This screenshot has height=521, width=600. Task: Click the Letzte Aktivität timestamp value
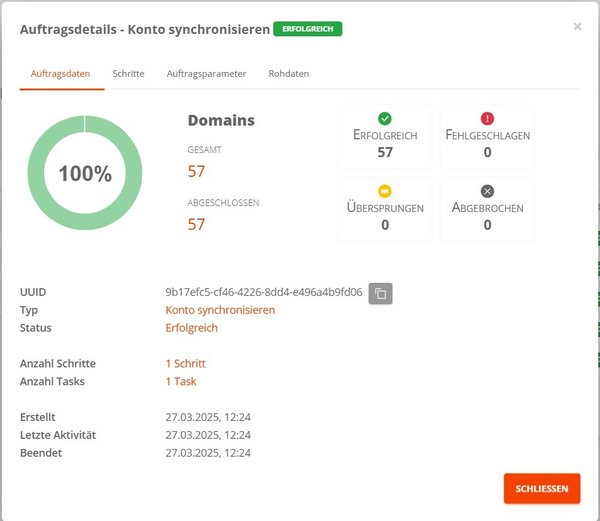[x=208, y=435]
